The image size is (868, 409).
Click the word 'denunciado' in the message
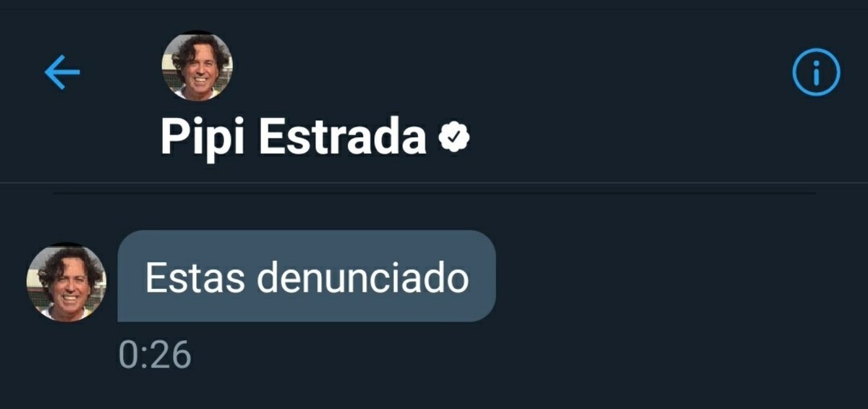click(363, 277)
